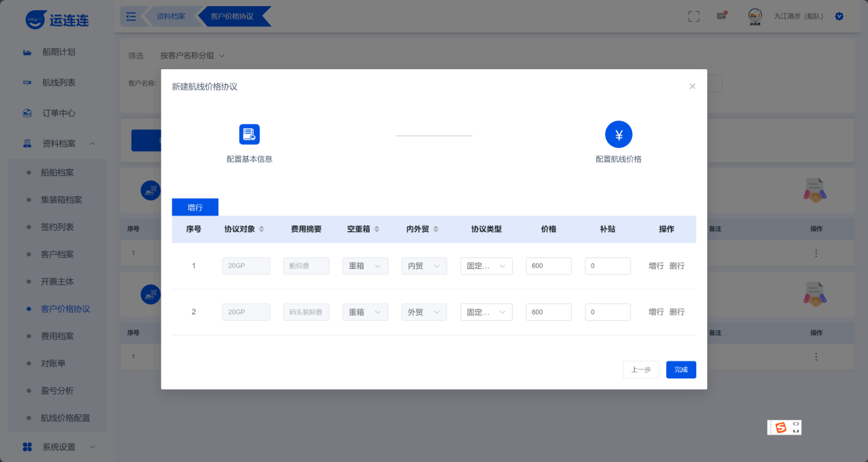Image resolution: width=868 pixels, height=462 pixels.
Task: Sort by 协议对象 column arrows
Action: [261, 229]
